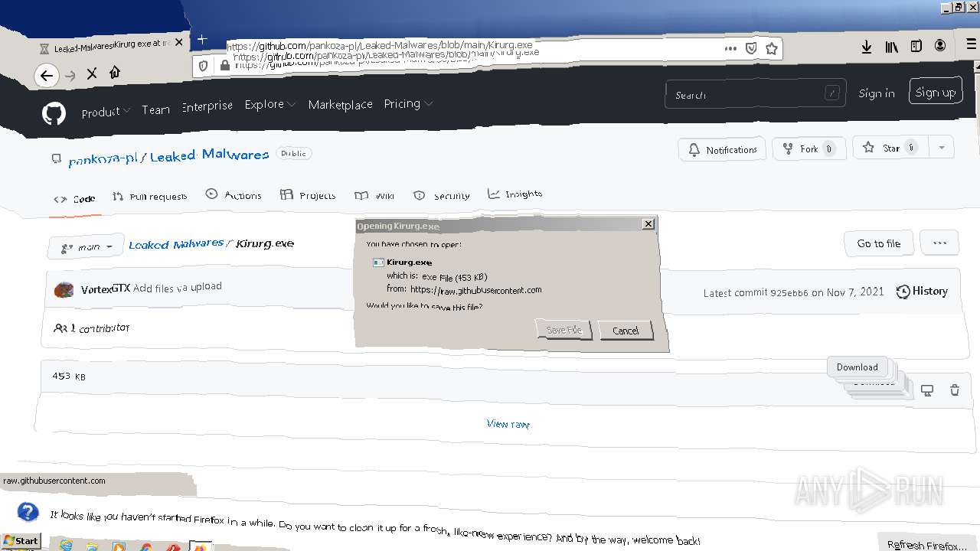Star the repository
The height and width of the screenshot is (551, 980).
[890, 148]
